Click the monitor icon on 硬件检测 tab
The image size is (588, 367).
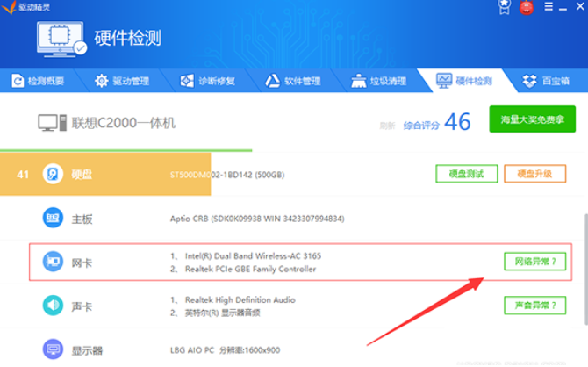(444, 81)
